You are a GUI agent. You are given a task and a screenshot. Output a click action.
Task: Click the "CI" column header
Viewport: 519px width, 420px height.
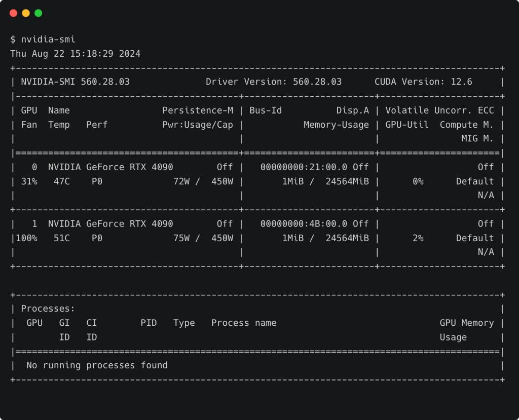tap(92, 323)
